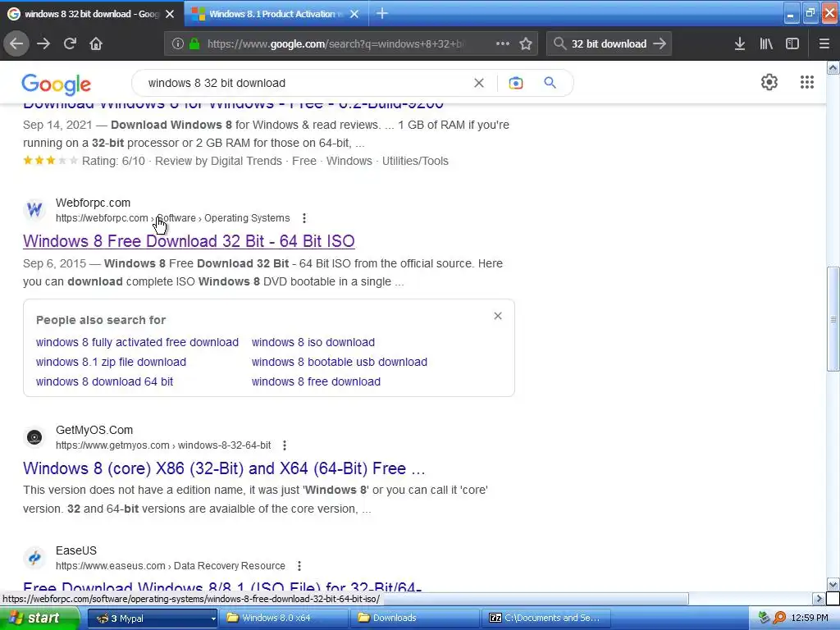The width and height of the screenshot is (840, 630).
Task: Go forward with the forward arrow
Action: (x=43, y=43)
